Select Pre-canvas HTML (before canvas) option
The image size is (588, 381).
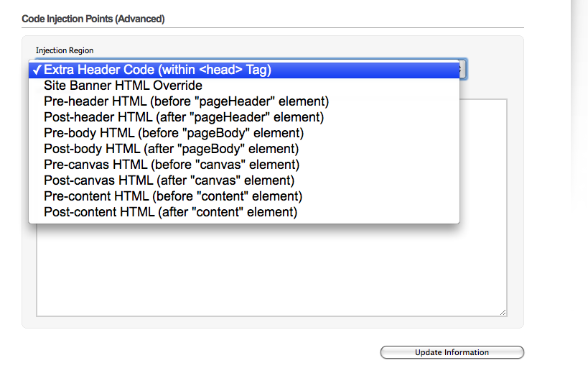tap(172, 165)
